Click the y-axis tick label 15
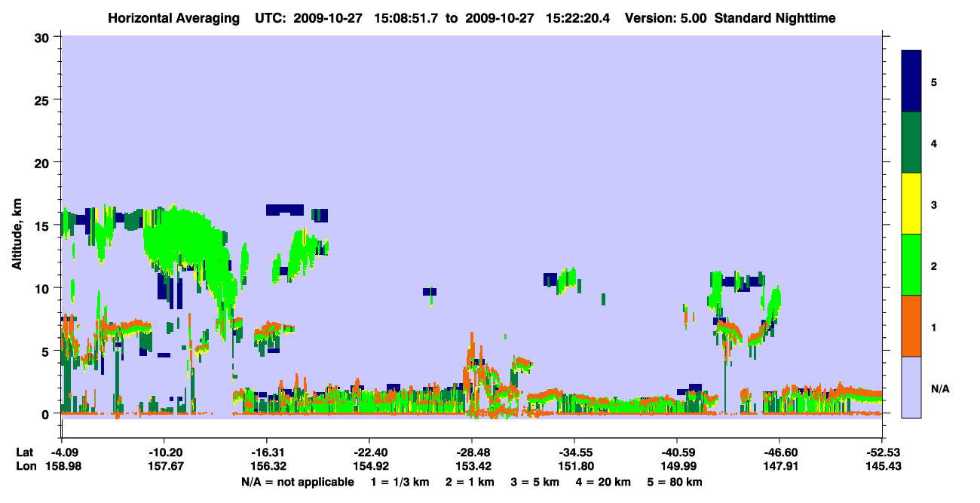 (44, 225)
